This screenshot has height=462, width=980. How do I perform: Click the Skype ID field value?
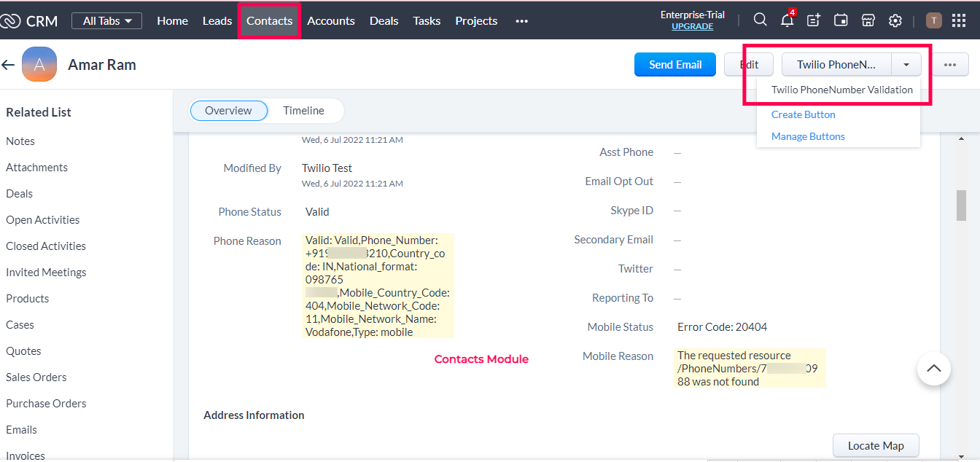[x=677, y=211]
